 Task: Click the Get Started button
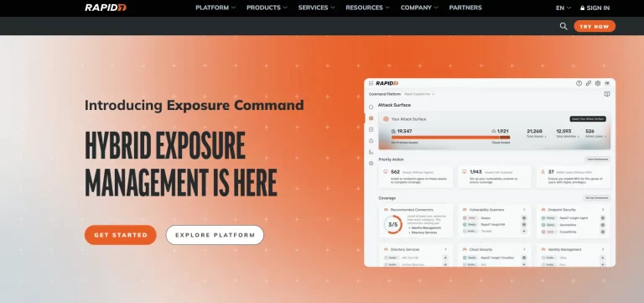[x=121, y=235]
